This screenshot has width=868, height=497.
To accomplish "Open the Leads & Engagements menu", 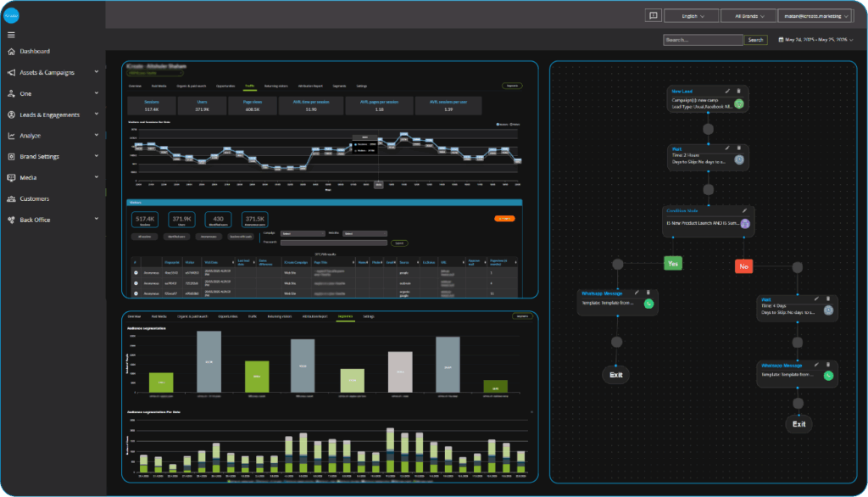I will point(53,114).
